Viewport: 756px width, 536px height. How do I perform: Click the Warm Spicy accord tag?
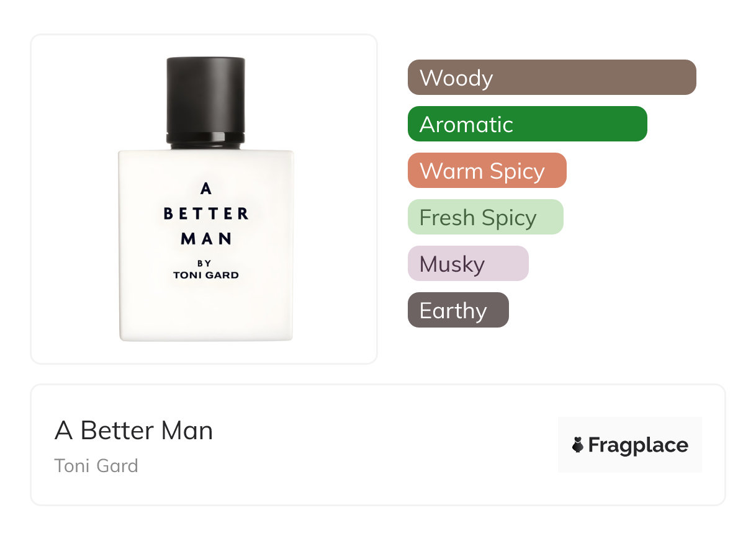point(487,171)
